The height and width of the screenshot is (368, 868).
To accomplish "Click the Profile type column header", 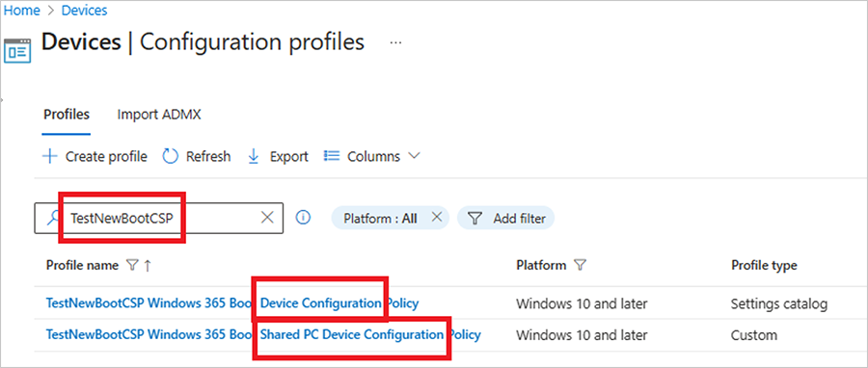I will pos(764,265).
